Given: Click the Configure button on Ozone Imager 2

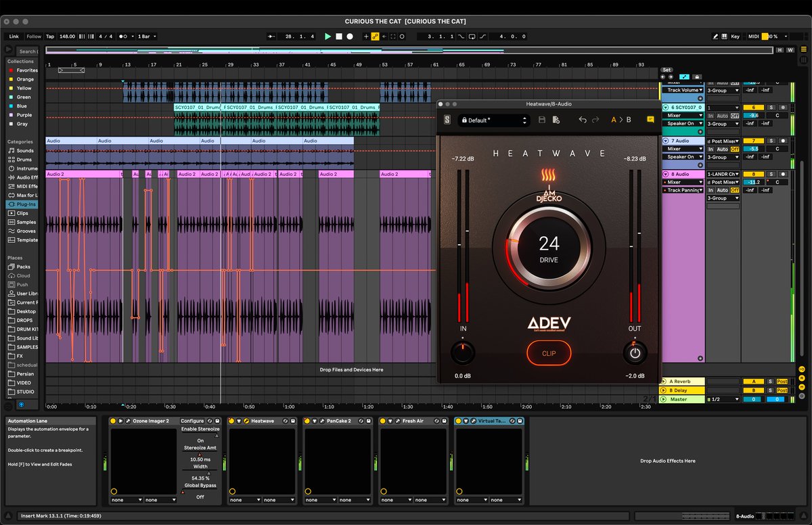Looking at the screenshot, I should 192,421.
